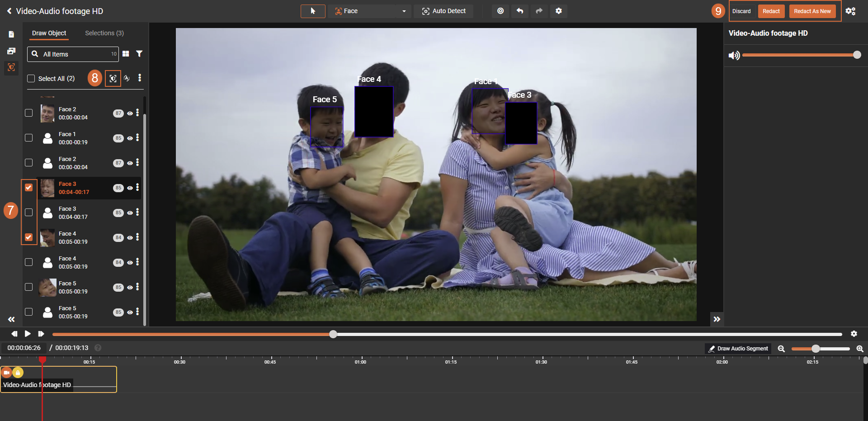Zoom in on the timeline

click(859, 349)
